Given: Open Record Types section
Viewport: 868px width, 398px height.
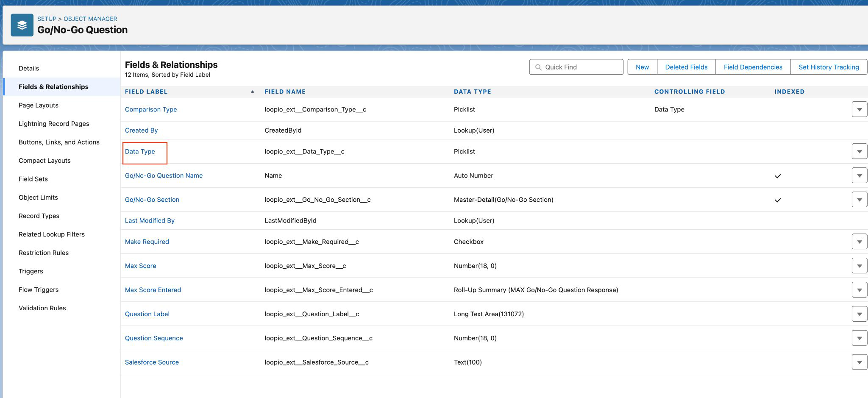Looking at the screenshot, I should click(x=39, y=216).
